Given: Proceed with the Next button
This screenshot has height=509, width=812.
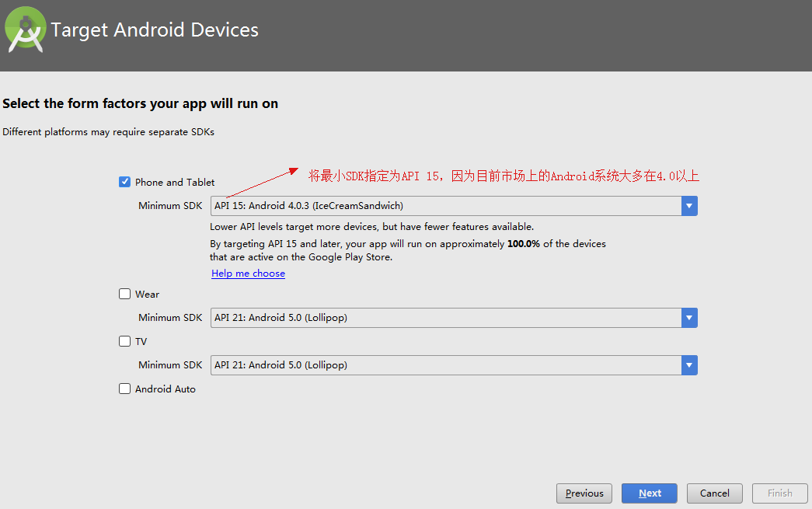Looking at the screenshot, I should click(650, 493).
